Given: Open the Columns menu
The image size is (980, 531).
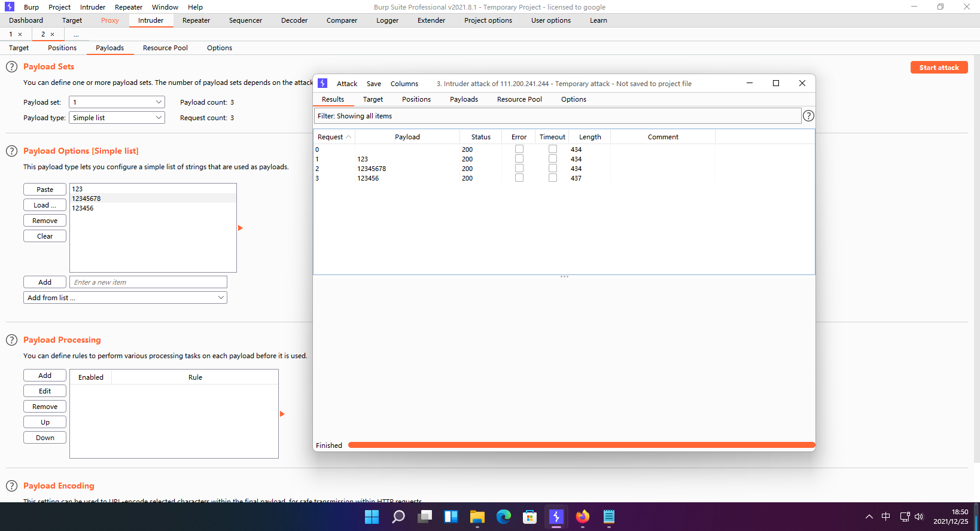Looking at the screenshot, I should (x=404, y=84).
